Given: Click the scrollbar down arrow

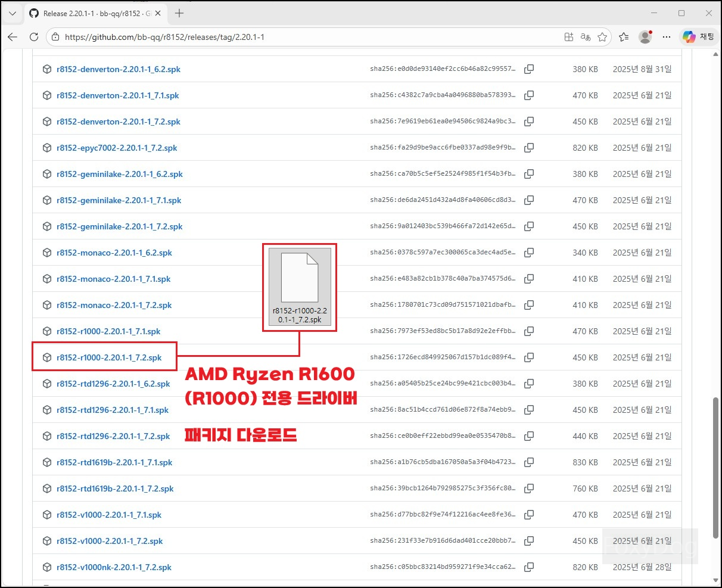Looking at the screenshot, I should point(716,580).
